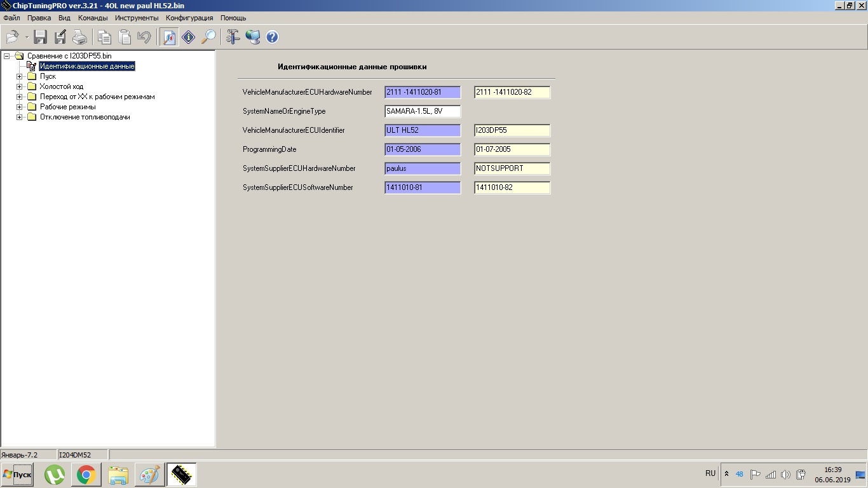This screenshot has width=868, height=488.
Task: Show hidden tray icons arrow
Action: tap(727, 474)
